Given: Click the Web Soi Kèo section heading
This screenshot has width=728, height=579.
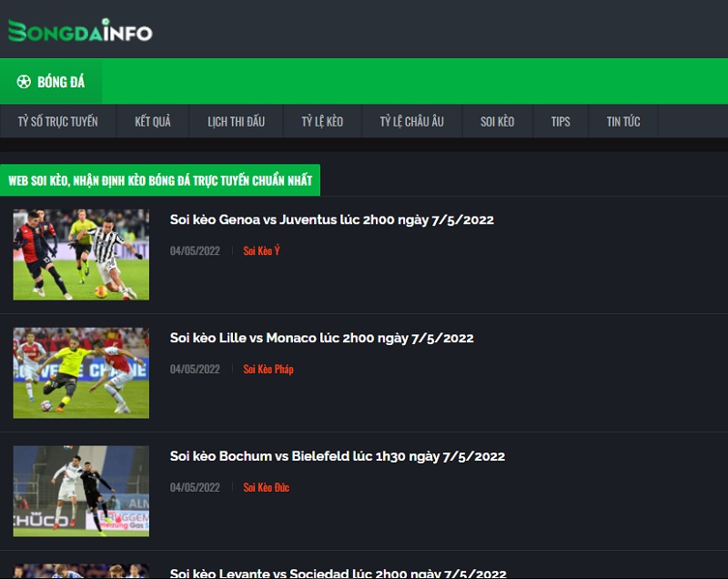Looking at the screenshot, I should pos(160,180).
